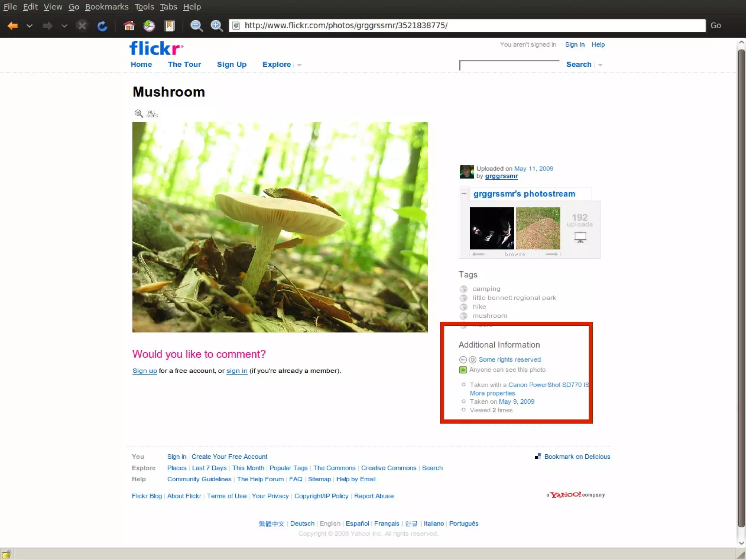
Task: Open the Bookmarks menu
Action: pos(106,7)
